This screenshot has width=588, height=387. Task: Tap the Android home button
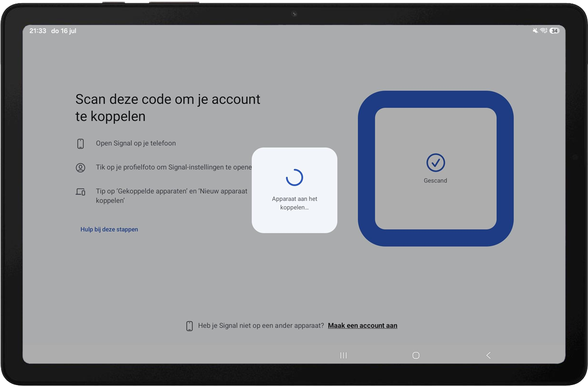tap(416, 355)
